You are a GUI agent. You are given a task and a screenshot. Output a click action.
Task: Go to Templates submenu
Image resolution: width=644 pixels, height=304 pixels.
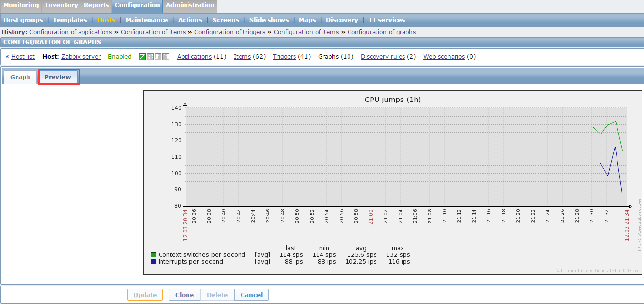click(70, 20)
